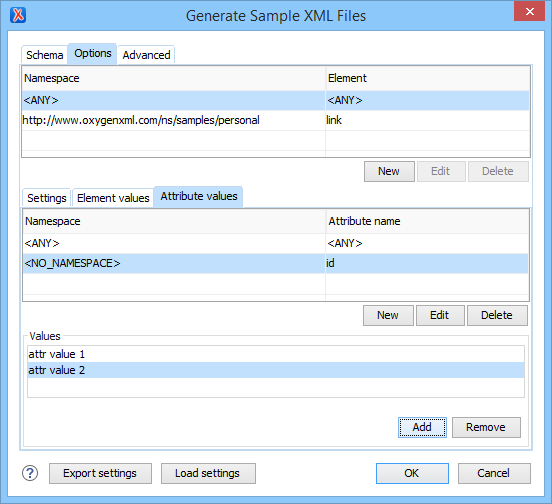This screenshot has height=504, width=552.
Task: Click the Oxygen XML app icon in title bar
Action: click(18, 15)
